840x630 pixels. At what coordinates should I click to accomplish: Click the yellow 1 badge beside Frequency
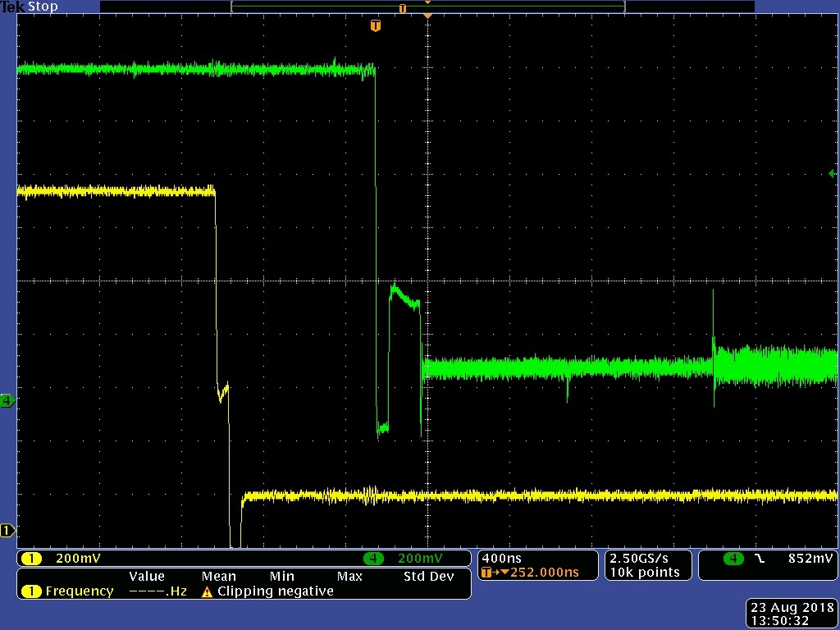(x=31, y=591)
